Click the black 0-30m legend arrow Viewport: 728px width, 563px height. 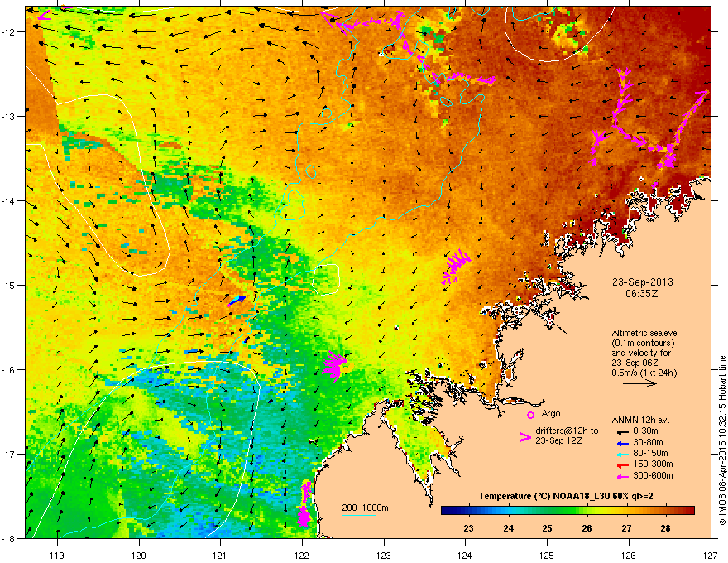pos(622,432)
